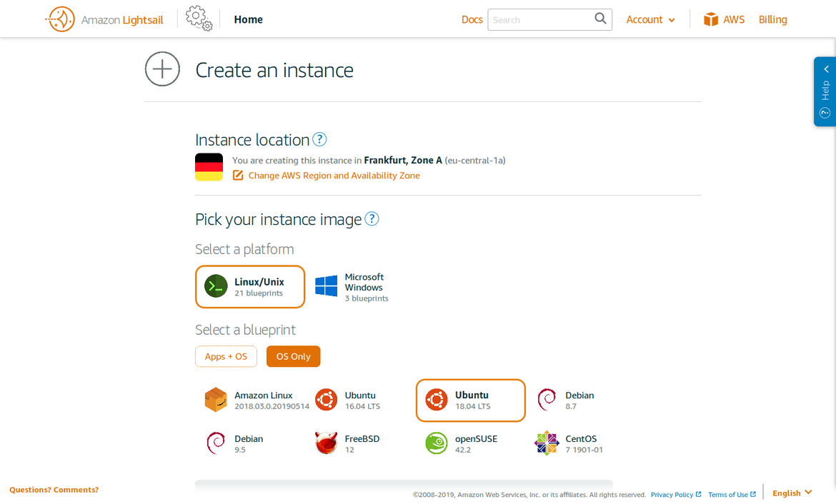Screen dimensions: 836x504
Task: Click the Amazon Lightsail text logo
Action: [122, 20]
